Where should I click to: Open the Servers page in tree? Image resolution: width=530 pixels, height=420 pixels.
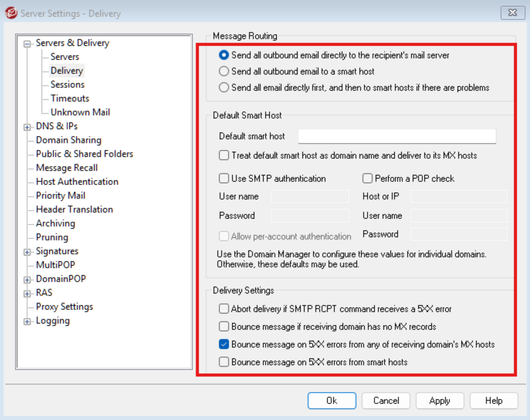coord(65,57)
